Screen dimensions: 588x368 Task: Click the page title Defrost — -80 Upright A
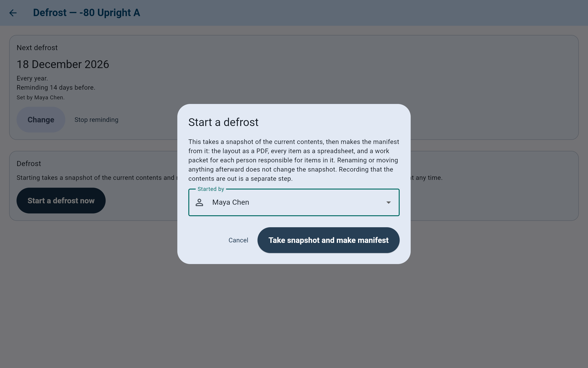click(x=87, y=13)
